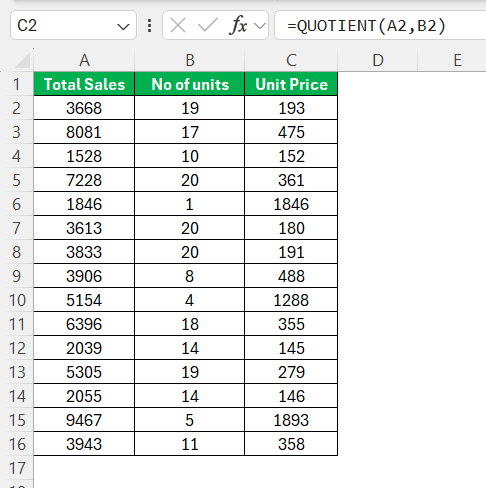Select row 10 header
The height and width of the screenshot is (488, 486).
(17, 300)
